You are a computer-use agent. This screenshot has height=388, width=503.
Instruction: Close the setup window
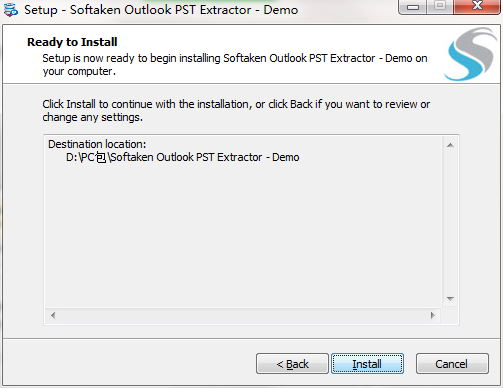[x=477, y=7]
